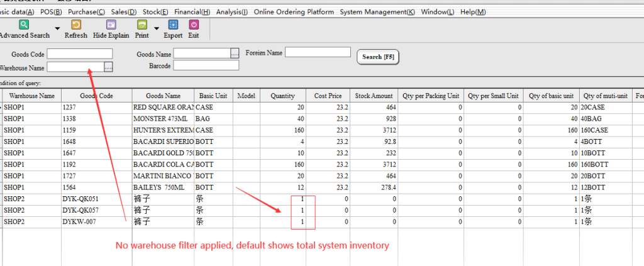
Task: Expand the Print dropdown arrow
Action: [x=155, y=28]
